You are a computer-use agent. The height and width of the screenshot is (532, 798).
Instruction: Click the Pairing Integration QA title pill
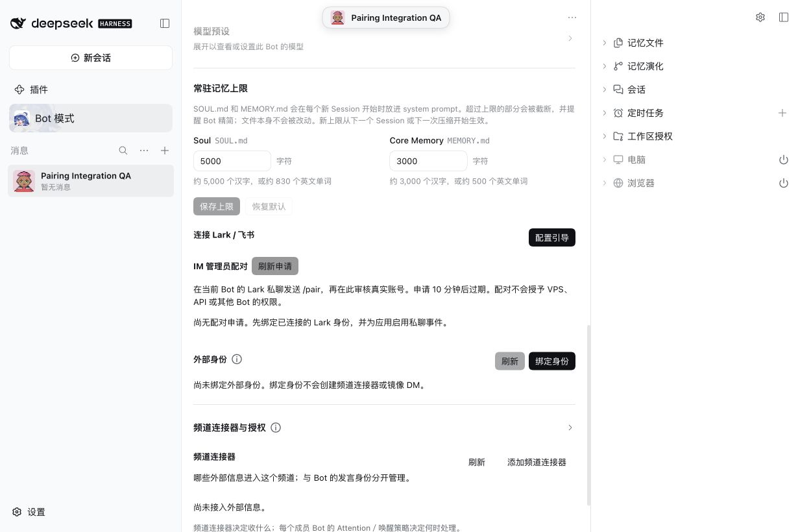[386, 18]
